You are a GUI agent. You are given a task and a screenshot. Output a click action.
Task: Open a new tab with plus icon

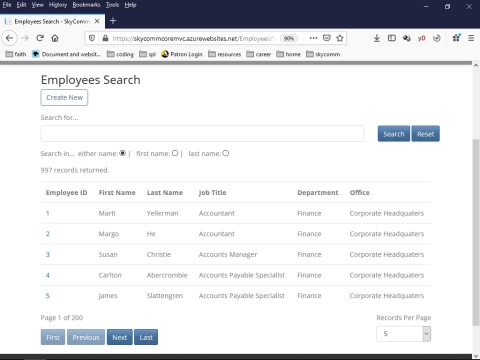click(113, 21)
